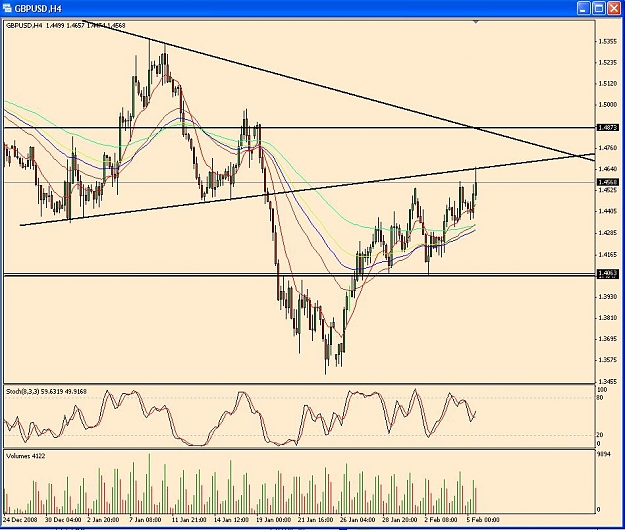Select the 1.4873 highlighted price label
The width and height of the screenshot is (625, 530).
click(608, 128)
